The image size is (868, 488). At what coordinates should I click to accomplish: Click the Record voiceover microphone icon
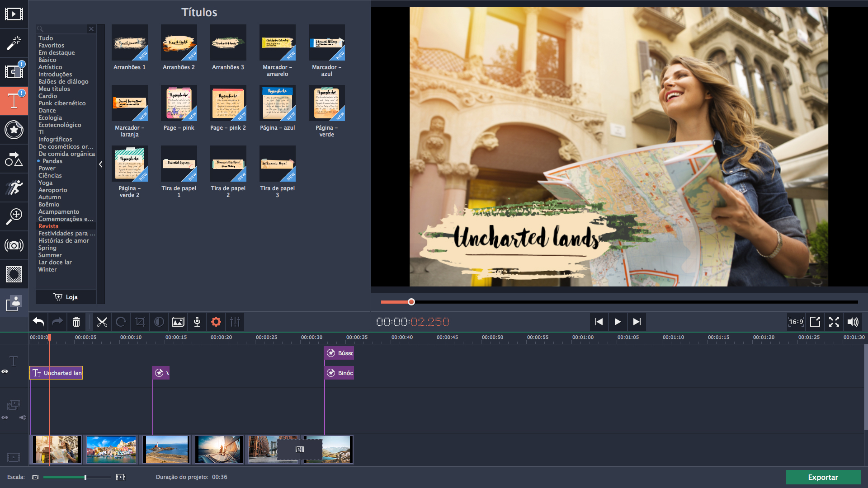197,322
